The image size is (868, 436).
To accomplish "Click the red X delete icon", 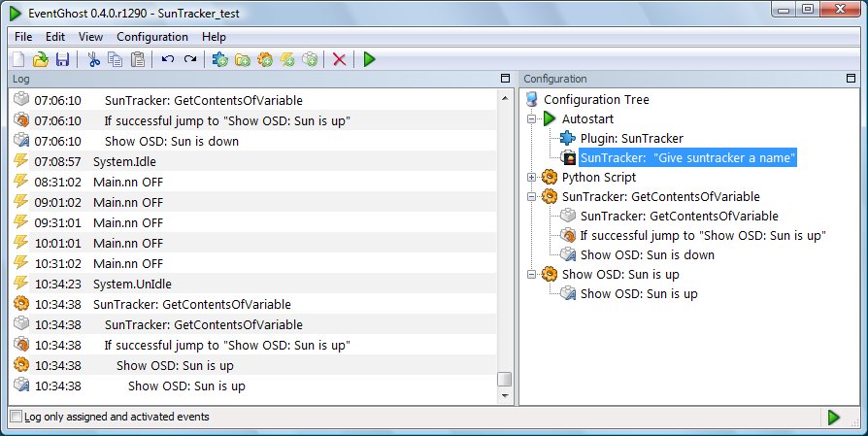I will 340,59.
